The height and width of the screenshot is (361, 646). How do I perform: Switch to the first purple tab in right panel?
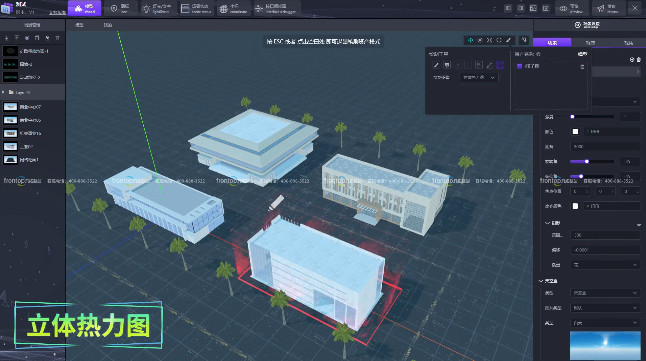(552, 42)
